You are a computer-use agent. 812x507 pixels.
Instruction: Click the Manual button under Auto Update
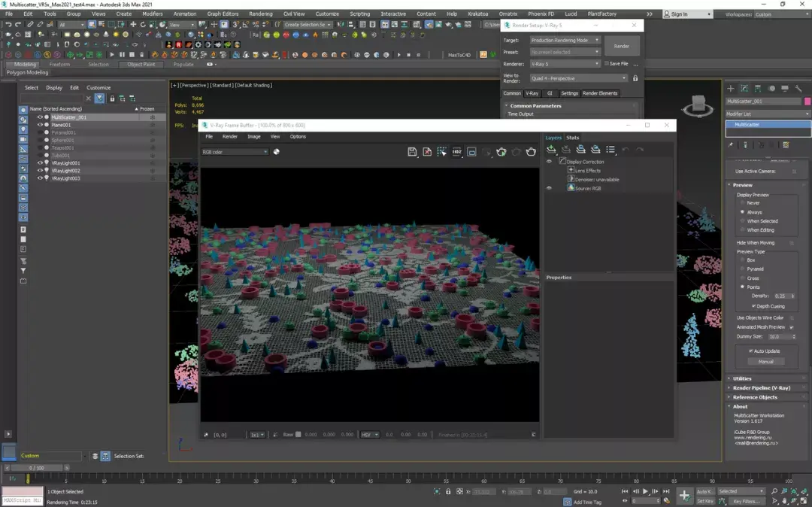pos(765,362)
